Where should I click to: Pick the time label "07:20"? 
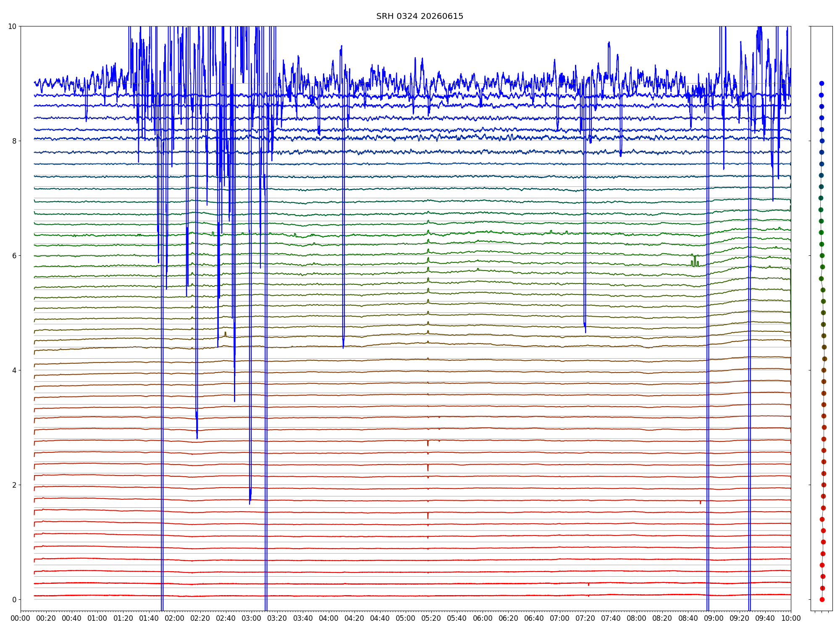pyautogui.click(x=585, y=619)
